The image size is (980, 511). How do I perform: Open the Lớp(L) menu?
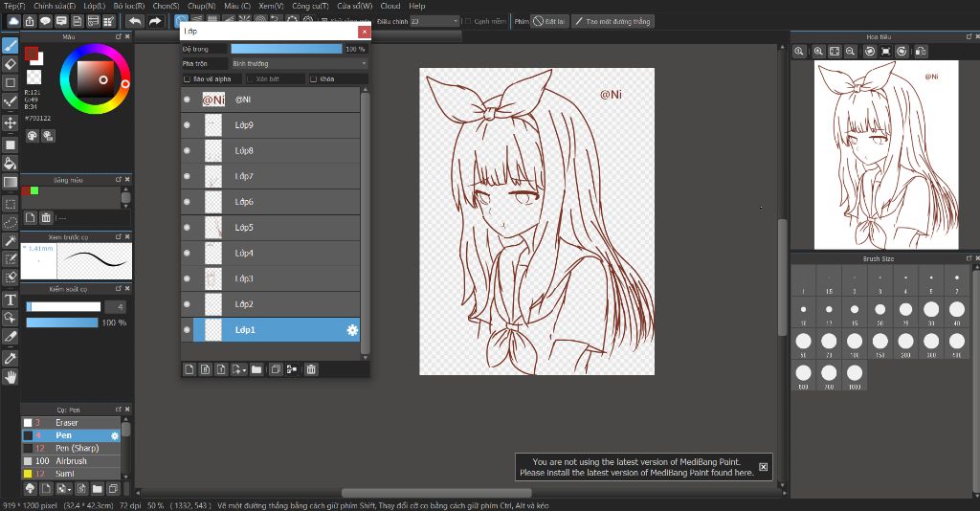point(95,6)
